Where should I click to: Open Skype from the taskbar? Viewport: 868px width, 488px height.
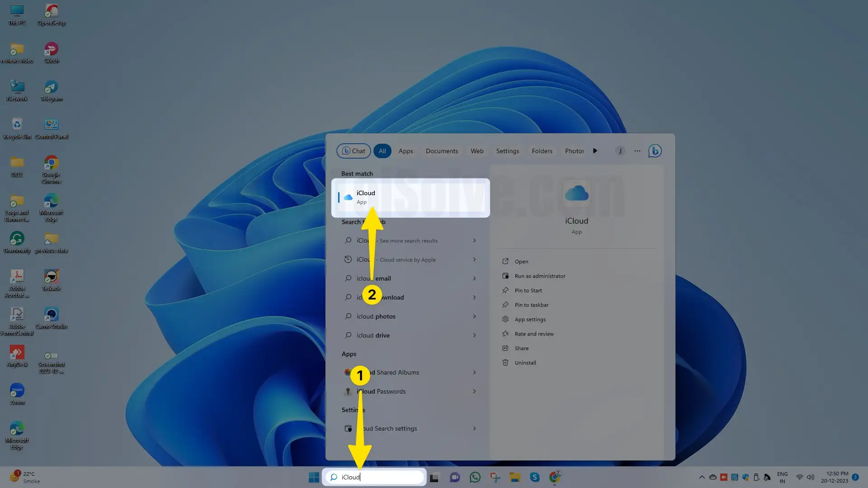point(535,477)
